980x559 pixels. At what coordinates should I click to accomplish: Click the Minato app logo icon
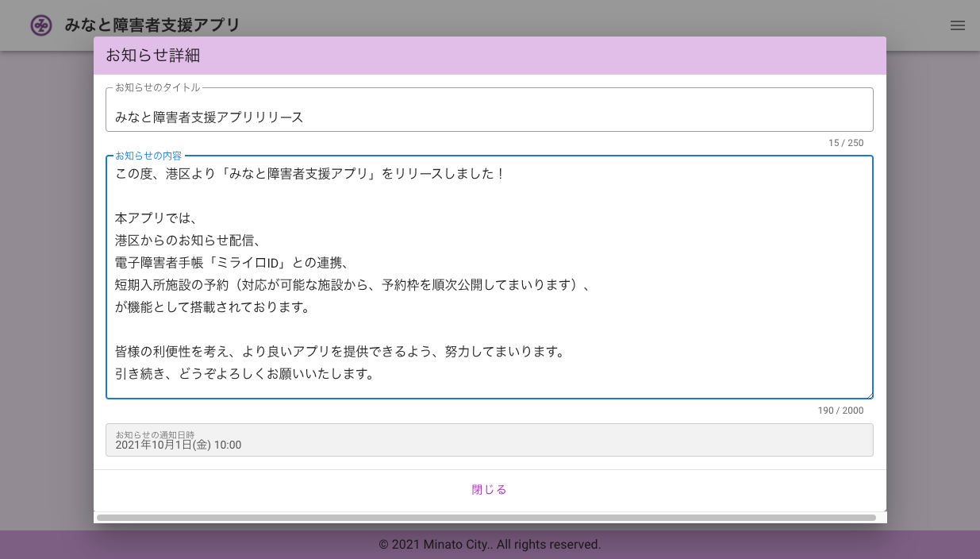pyautogui.click(x=41, y=25)
